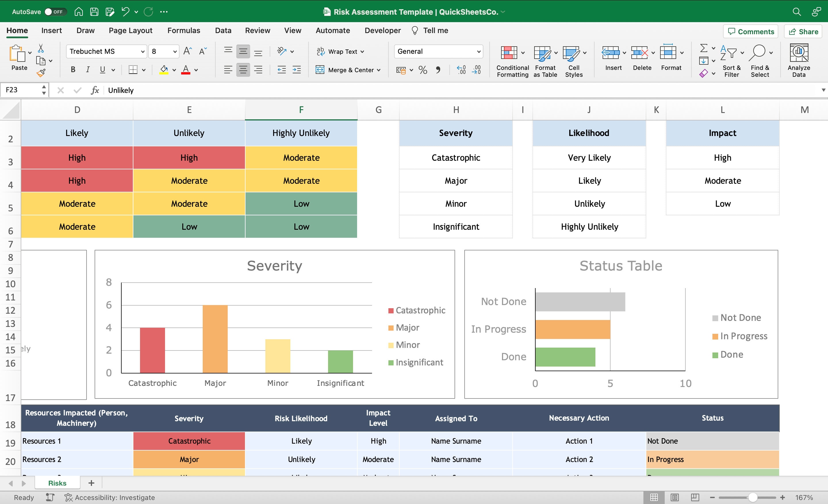Click the Undo arrow icon
Viewport: 828px width, 504px height.
coord(125,12)
